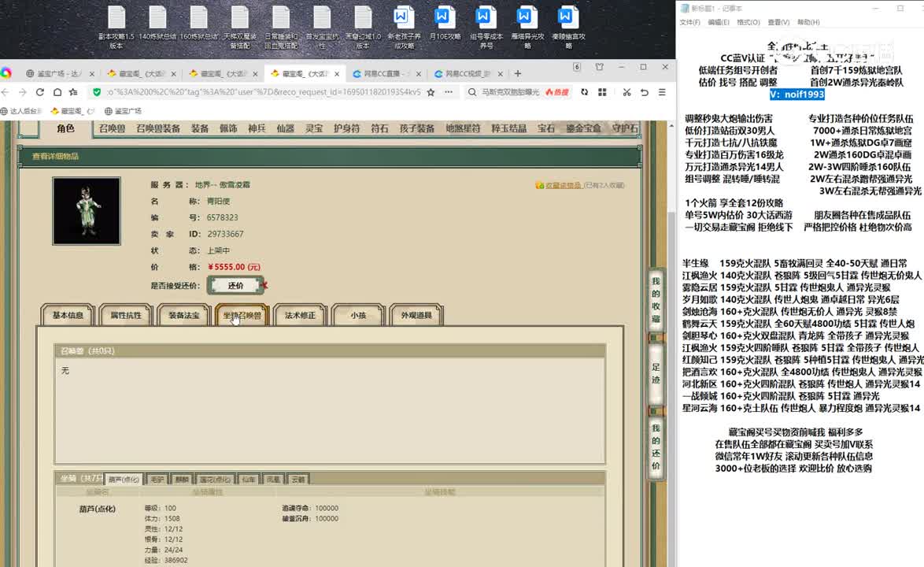Image resolution: width=924 pixels, height=567 pixels.
Task: Select 孩子装备 category tab
Action: pos(416,128)
